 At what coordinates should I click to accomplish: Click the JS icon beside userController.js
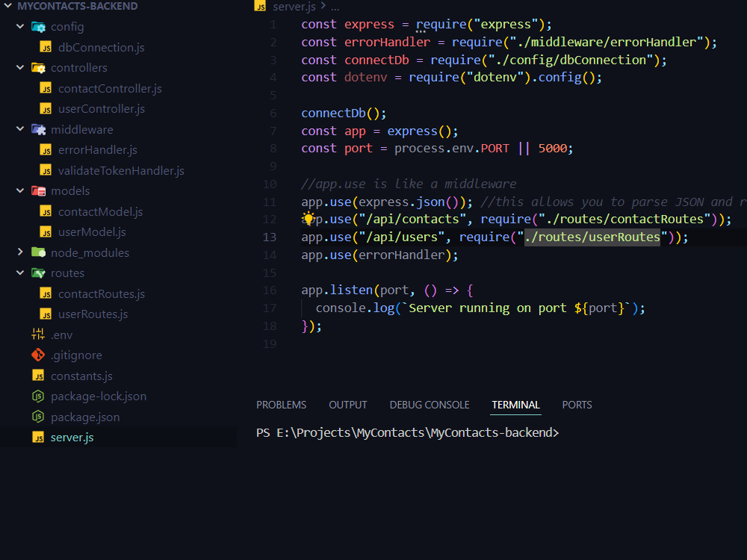pyautogui.click(x=46, y=108)
